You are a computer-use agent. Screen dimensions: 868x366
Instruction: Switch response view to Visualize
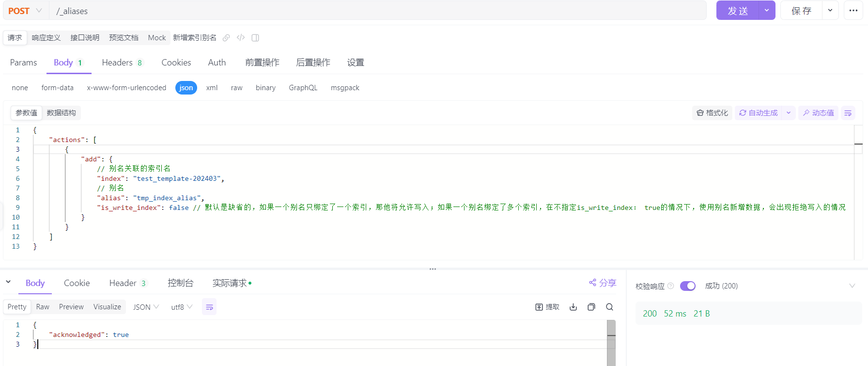pyautogui.click(x=107, y=307)
